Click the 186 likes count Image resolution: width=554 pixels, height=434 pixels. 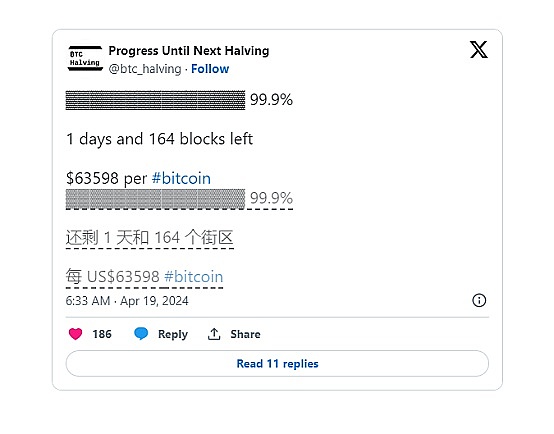[102, 334]
